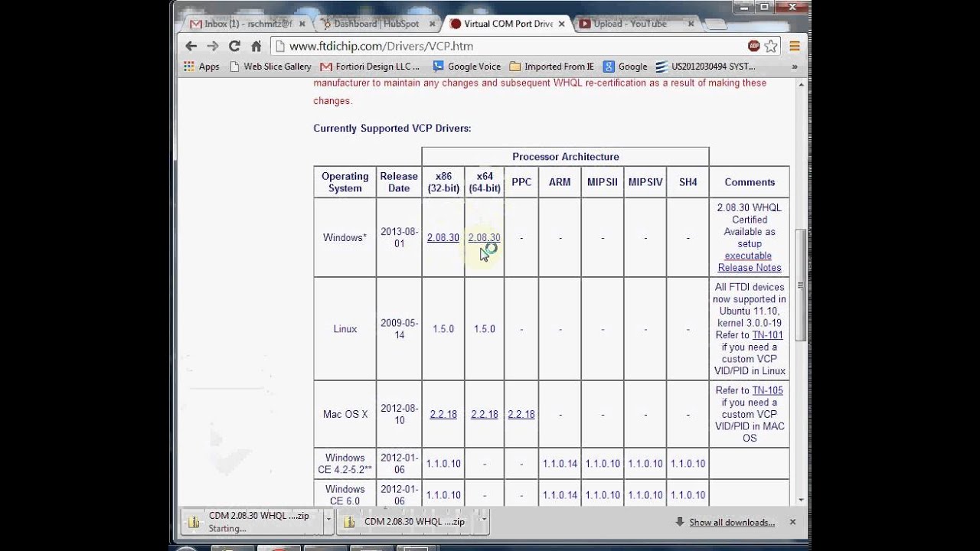
Task: Click the Mac OS X x86 2.2.18 link
Action: 443,414
